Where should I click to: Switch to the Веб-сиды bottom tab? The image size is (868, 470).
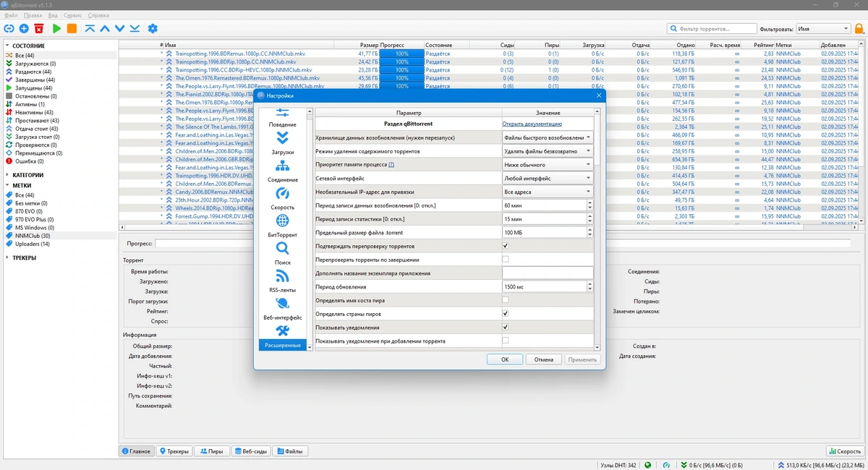point(251,451)
